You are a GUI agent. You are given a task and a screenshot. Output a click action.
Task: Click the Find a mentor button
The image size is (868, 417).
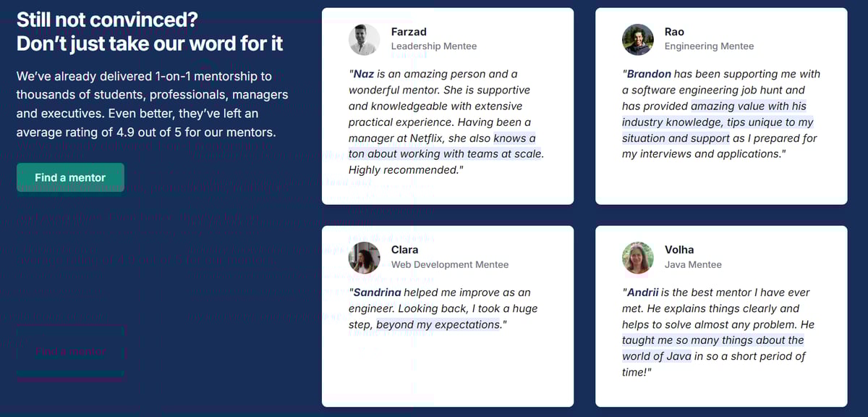[70, 177]
